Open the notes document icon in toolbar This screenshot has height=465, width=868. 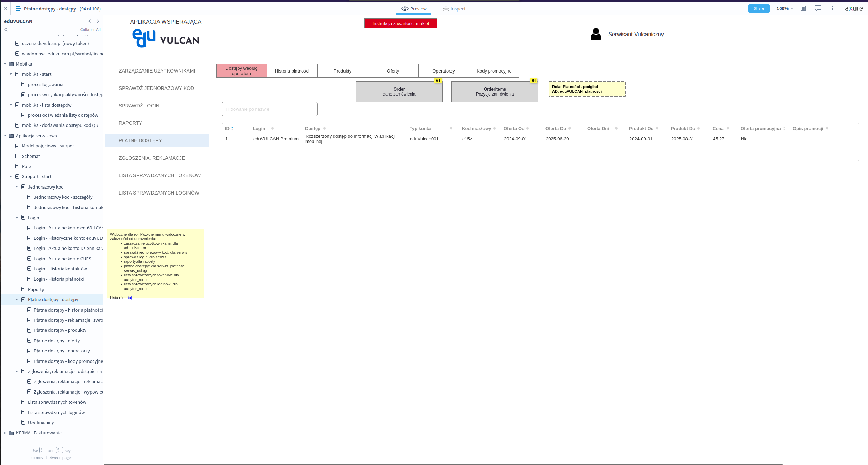pyautogui.click(x=803, y=9)
